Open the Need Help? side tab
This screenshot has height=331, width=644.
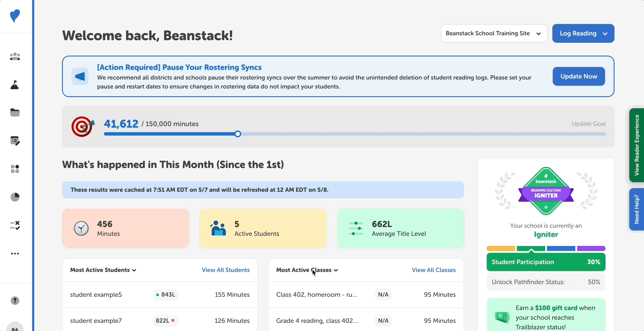[636, 209]
